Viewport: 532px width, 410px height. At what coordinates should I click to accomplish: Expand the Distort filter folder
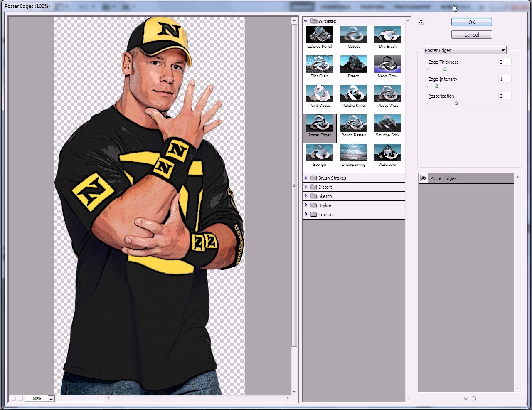click(x=306, y=187)
